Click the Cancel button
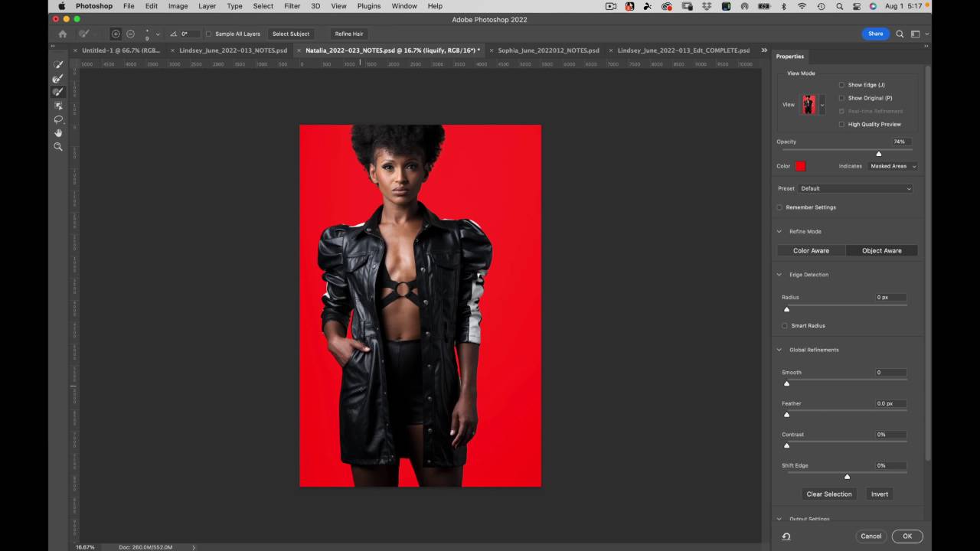Screen dimensions: 980x551 pyautogui.click(x=871, y=536)
